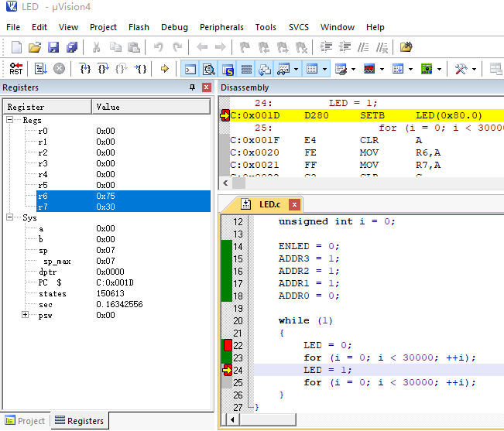Viewport: 504px width, 431px height.
Task: Create a new file with the blank page icon
Action: tap(16, 47)
